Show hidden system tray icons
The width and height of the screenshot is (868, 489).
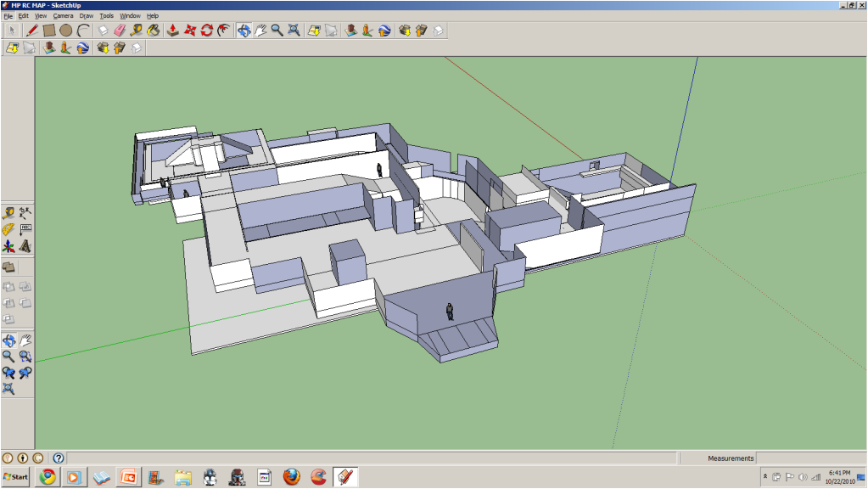point(765,477)
